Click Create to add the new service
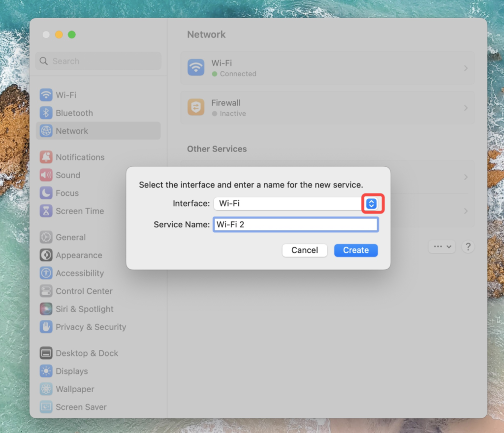 tap(355, 250)
